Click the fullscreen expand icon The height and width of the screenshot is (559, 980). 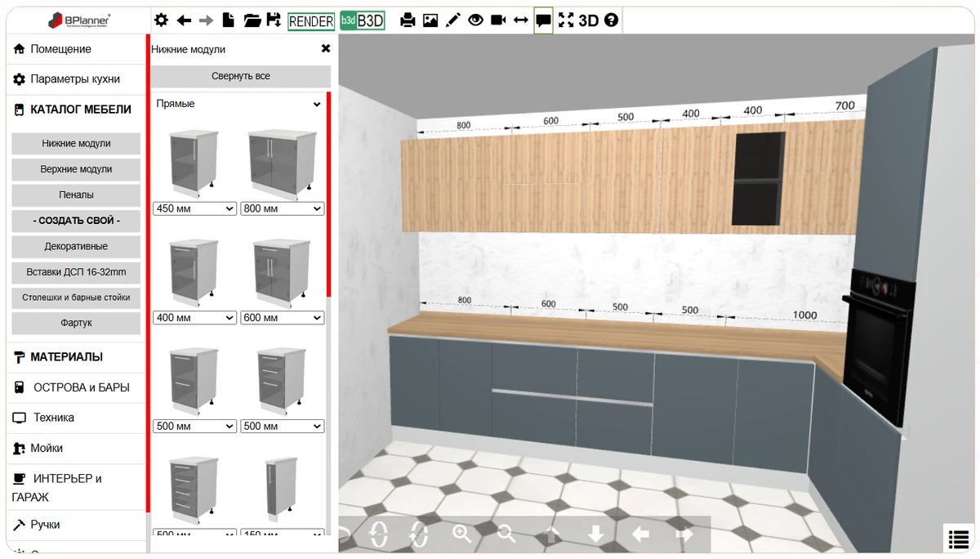pos(566,20)
